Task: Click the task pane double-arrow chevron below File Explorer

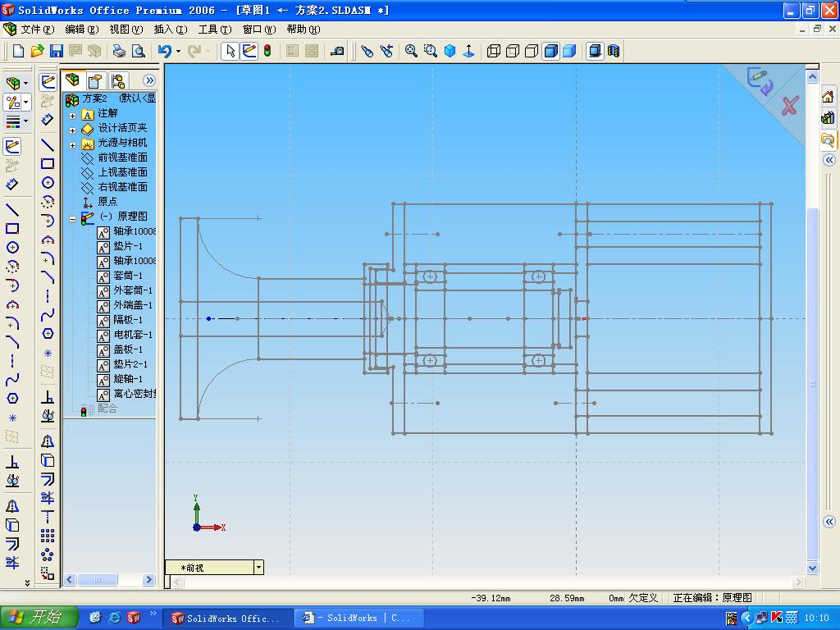Action: (x=829, y=160)
